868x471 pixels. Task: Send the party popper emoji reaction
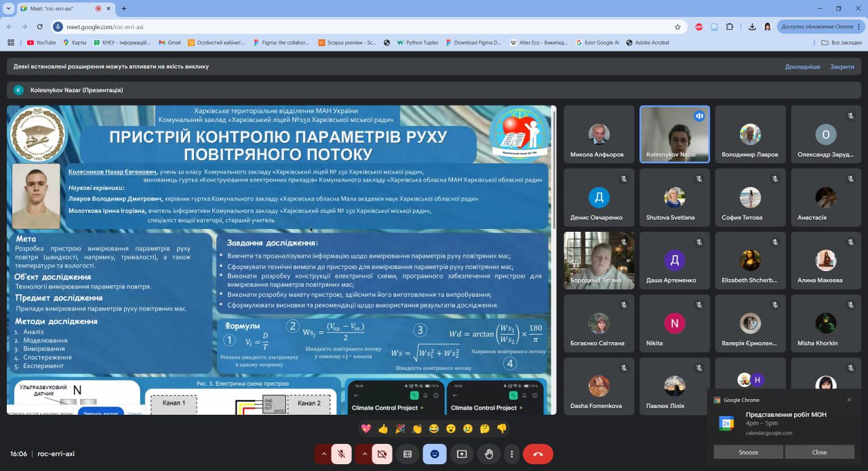point(400,428)
